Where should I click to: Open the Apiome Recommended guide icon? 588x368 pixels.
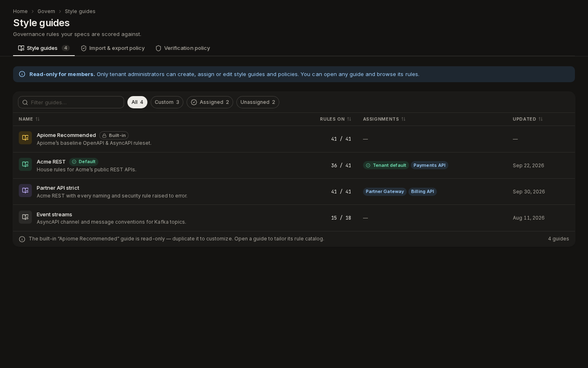click(x=25, y=138)
